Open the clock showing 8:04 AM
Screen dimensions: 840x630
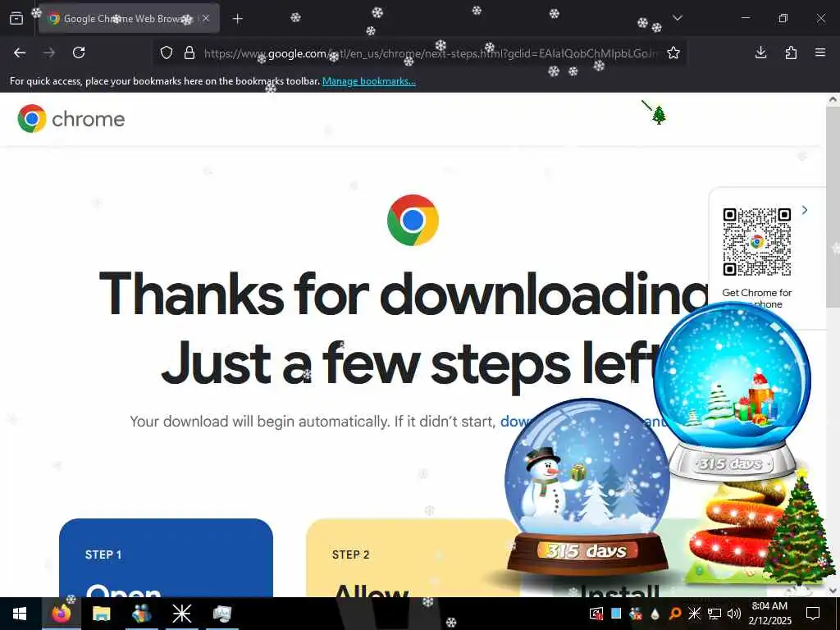[769, 614]
